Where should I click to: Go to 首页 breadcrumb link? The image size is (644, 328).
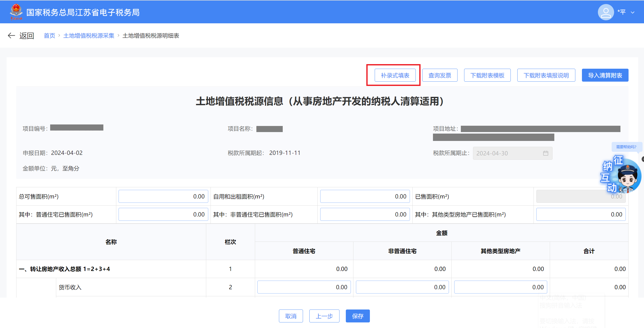point(49,36)
